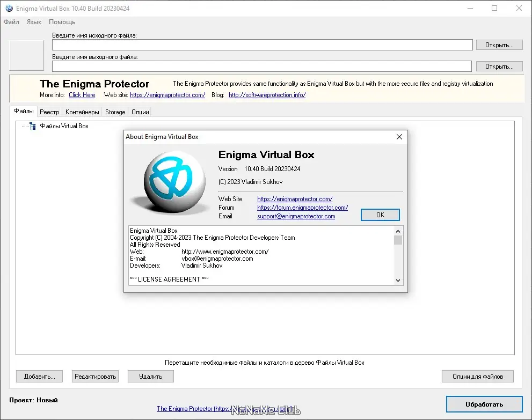Viewport: 532px width, 420px height.
Task: Click '*** LICENSE AGREEMENT ***' text line
Action: [169, 279]
